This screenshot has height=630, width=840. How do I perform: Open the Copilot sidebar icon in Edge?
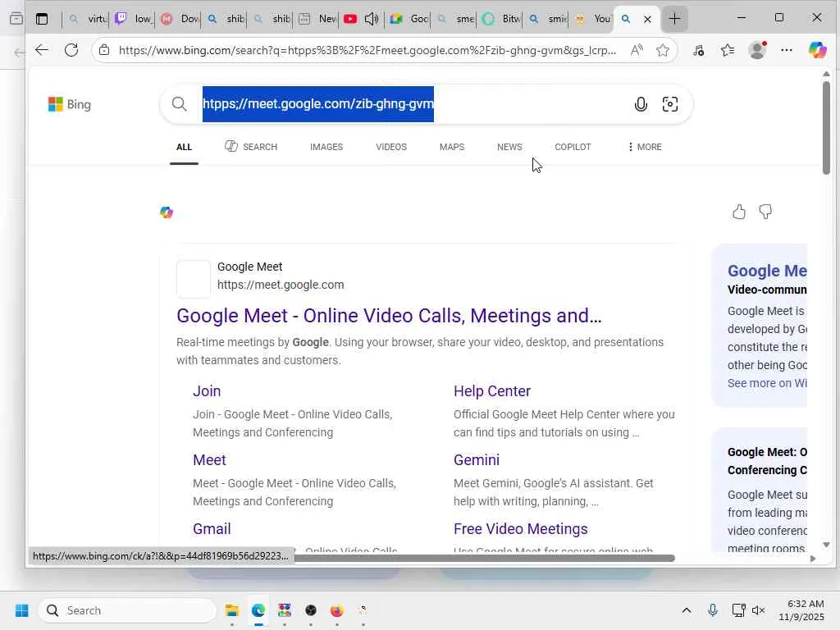pos(817,50)
